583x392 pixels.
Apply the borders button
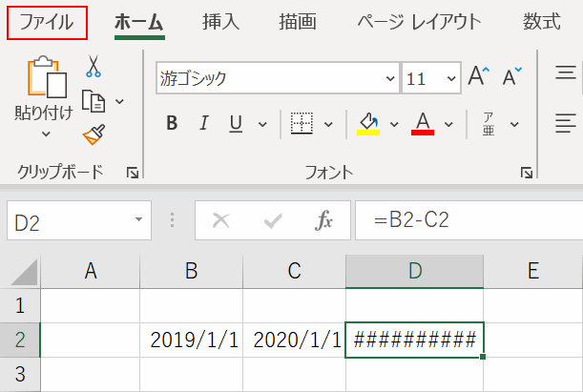tap(302, 123)
